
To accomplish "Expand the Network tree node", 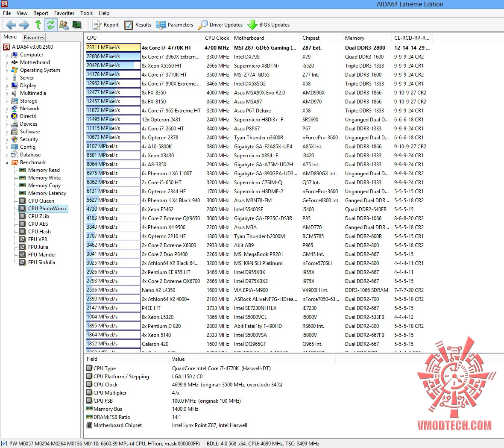I will pos(7,109).
